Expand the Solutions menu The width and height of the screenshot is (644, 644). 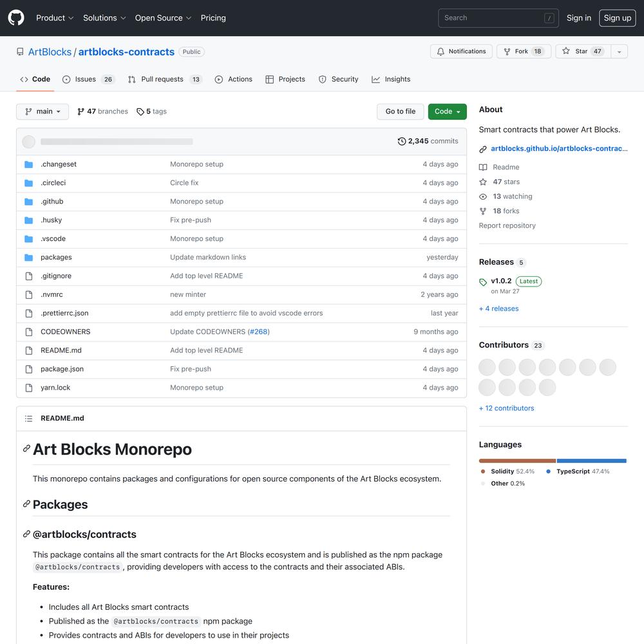click(104, 18)
